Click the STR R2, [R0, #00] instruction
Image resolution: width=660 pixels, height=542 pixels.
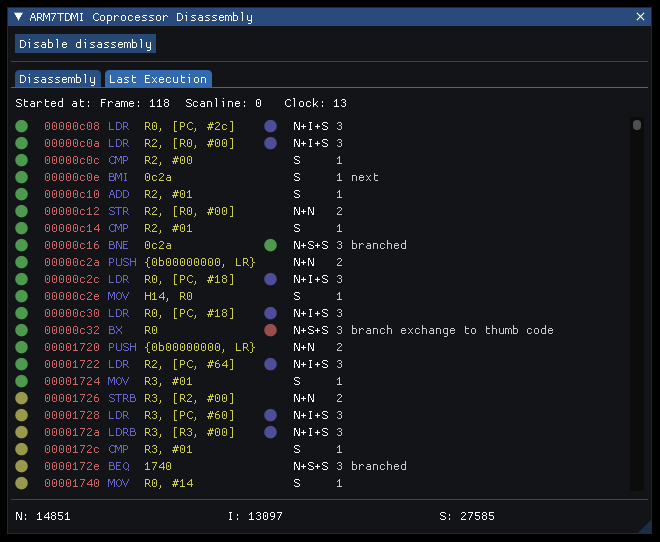pyautogui.click(x=171, y=211)
